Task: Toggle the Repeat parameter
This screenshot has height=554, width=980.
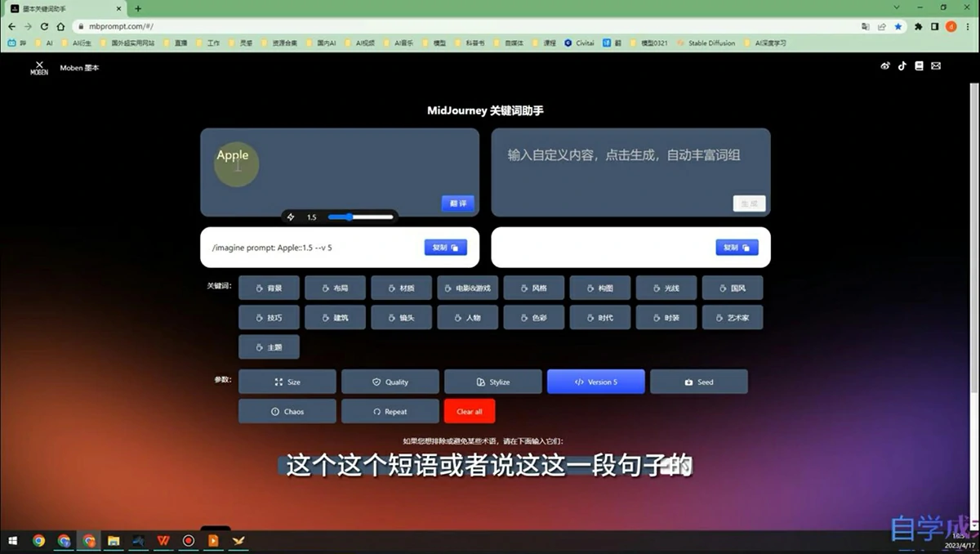Action: [x=390, y=411]
